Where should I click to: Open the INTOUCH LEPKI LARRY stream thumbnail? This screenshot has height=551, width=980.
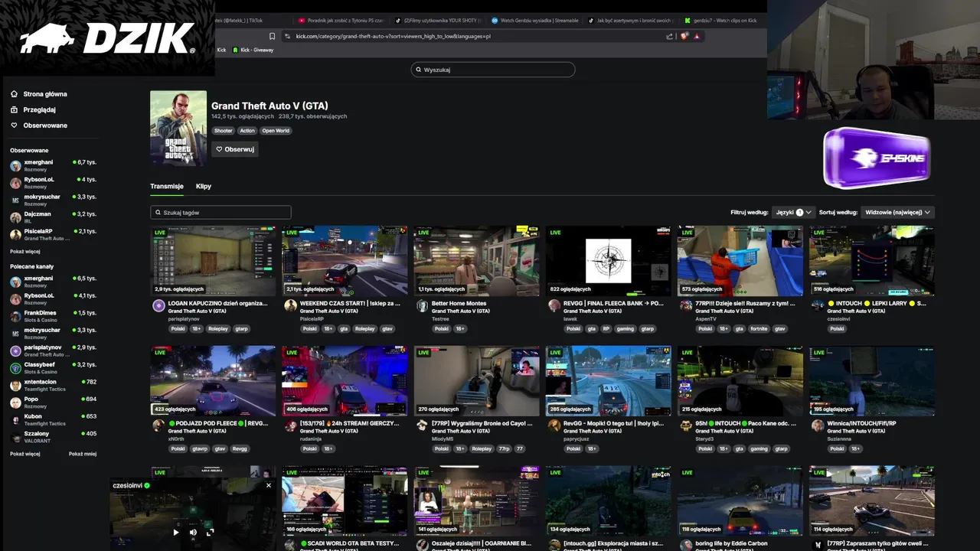872,260
